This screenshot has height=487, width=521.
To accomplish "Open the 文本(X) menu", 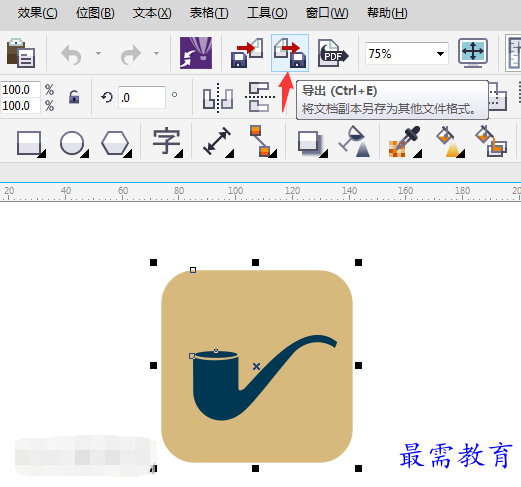I will (152, 13).
